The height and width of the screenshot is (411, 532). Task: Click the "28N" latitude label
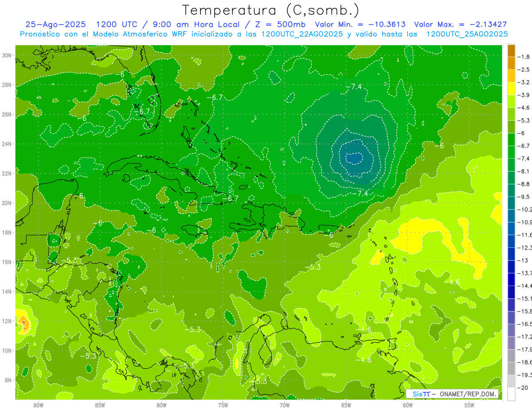pos(8,85)
